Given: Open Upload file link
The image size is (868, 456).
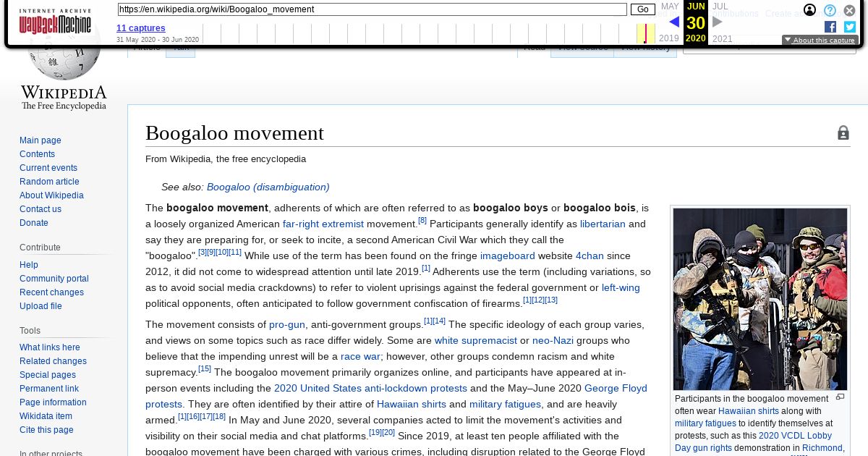Looking at the screenshot, I should 41,306.
